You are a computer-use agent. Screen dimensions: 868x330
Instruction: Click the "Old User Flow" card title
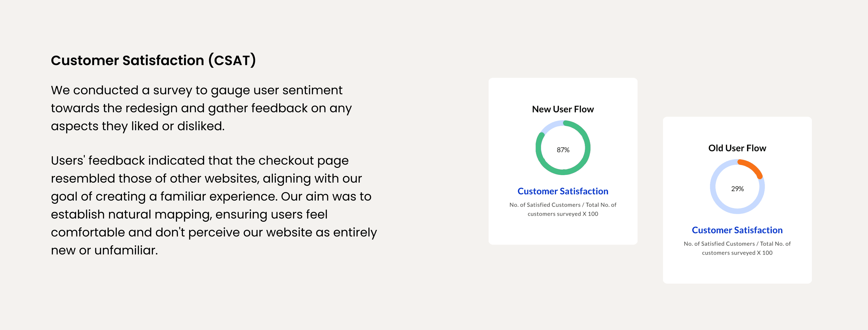(737, 148)
